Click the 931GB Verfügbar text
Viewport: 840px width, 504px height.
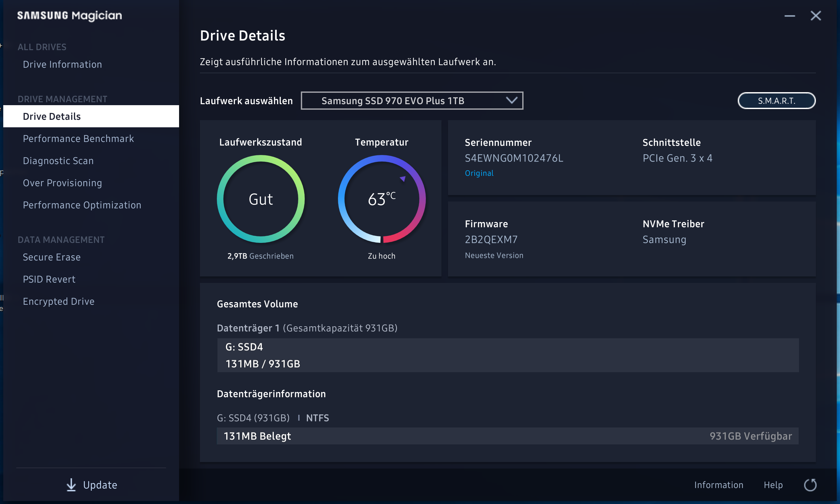[x=751, y=436]
